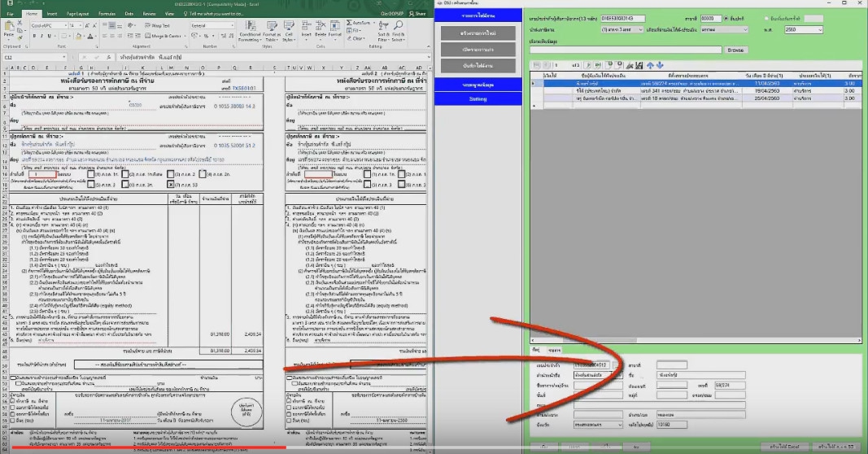The width and height of the screenshot is (868, 454).
Task: Click the สร้างไฟล์ Excel button
Action: (x=784, y=446)
